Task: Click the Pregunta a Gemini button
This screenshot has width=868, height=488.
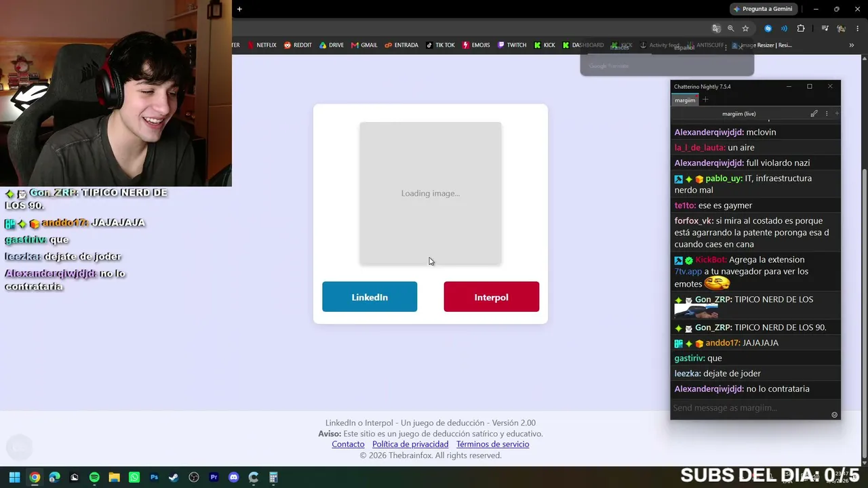Action: click(x=763, y=9)
